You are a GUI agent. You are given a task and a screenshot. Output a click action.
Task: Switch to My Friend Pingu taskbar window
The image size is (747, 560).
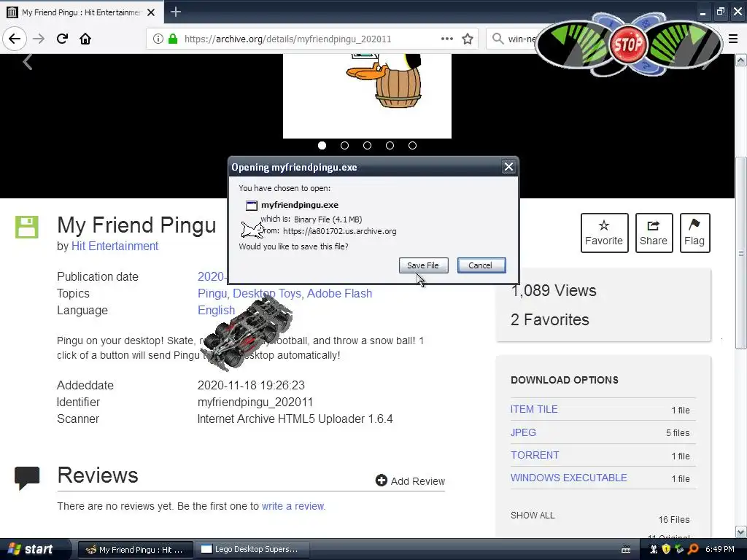(135, 550)
